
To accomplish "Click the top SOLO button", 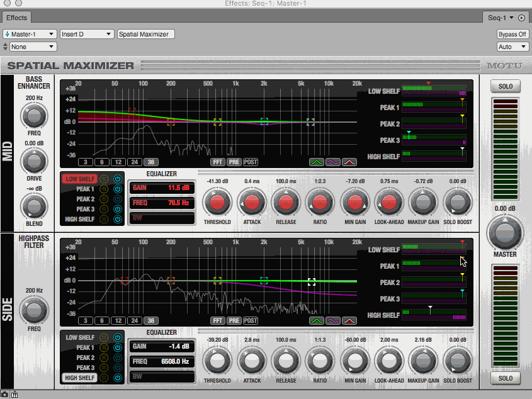I will coord(506,86).
